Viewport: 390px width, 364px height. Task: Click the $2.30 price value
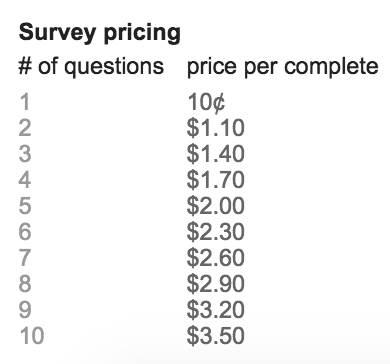pos(216,232)
